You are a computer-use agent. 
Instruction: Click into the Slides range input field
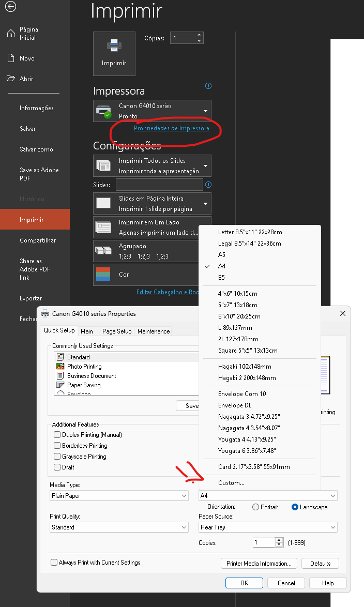coord(159,185)
